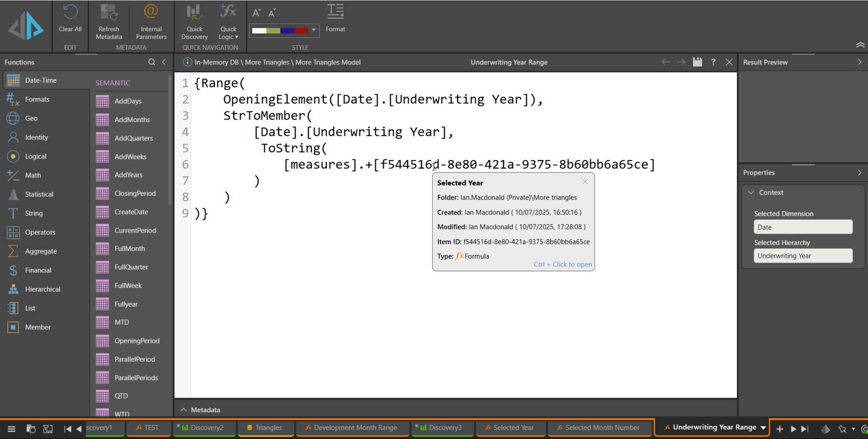The height and width of the screenshot is (439, 868).
Task: Choose the CurrentPeriod function
Action: coord(131,230)
